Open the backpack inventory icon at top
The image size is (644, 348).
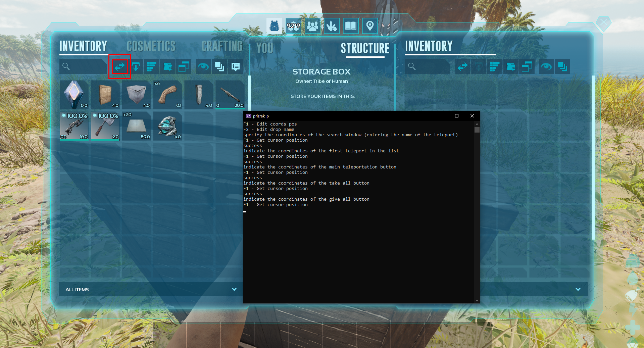pyautogui.click(x=274, y=26)
